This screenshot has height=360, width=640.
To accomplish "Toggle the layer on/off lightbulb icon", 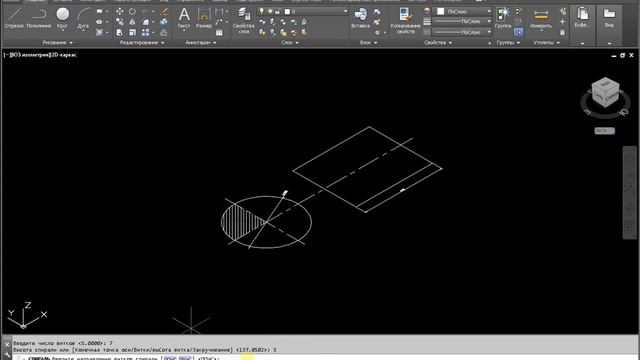I will 262,11.
